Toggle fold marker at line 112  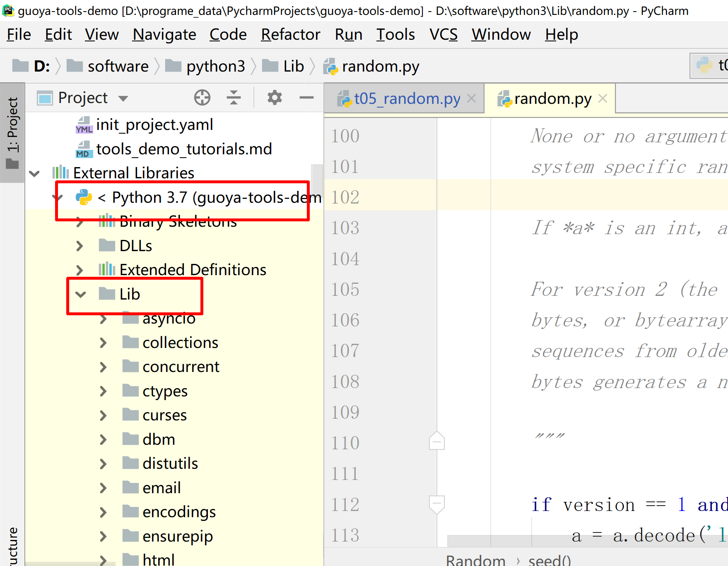pos(437,504)
